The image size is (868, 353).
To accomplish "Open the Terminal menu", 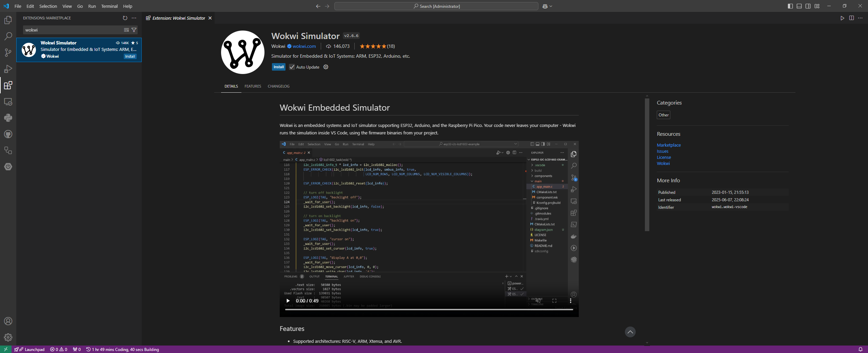I will click(109, 6).
